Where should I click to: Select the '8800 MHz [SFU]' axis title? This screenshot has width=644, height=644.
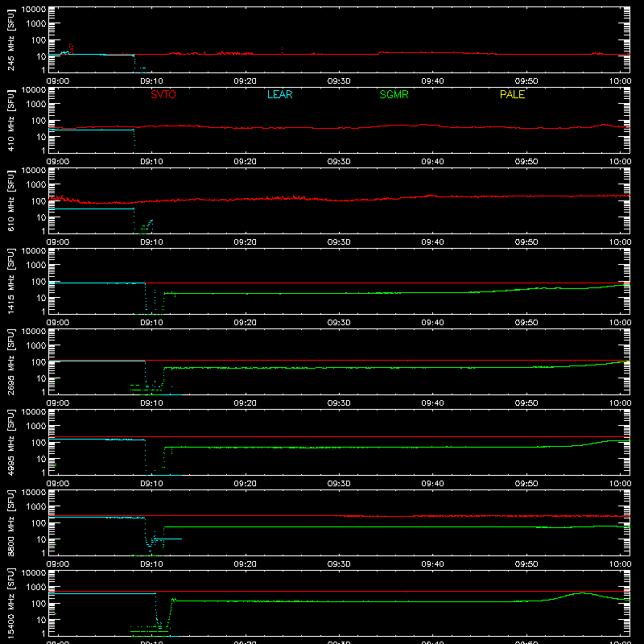pyautogui.click(x=10, y=522)
